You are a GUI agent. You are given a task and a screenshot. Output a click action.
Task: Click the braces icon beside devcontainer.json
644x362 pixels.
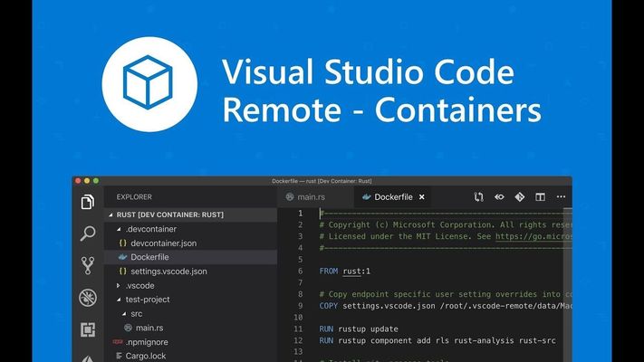122,243
